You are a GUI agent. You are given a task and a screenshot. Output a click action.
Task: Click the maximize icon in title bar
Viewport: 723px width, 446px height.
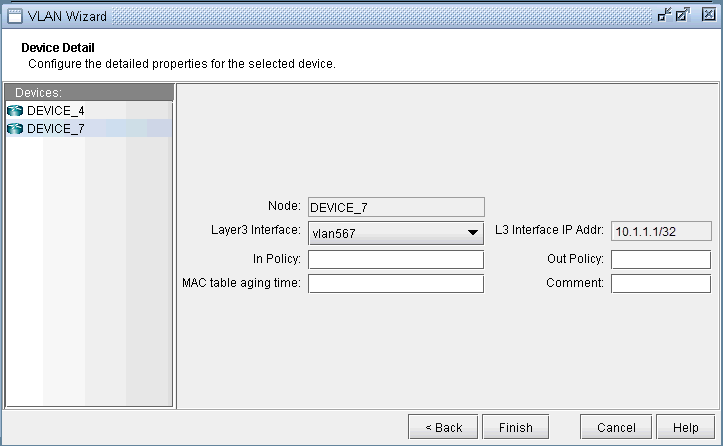tap(683, 15)
